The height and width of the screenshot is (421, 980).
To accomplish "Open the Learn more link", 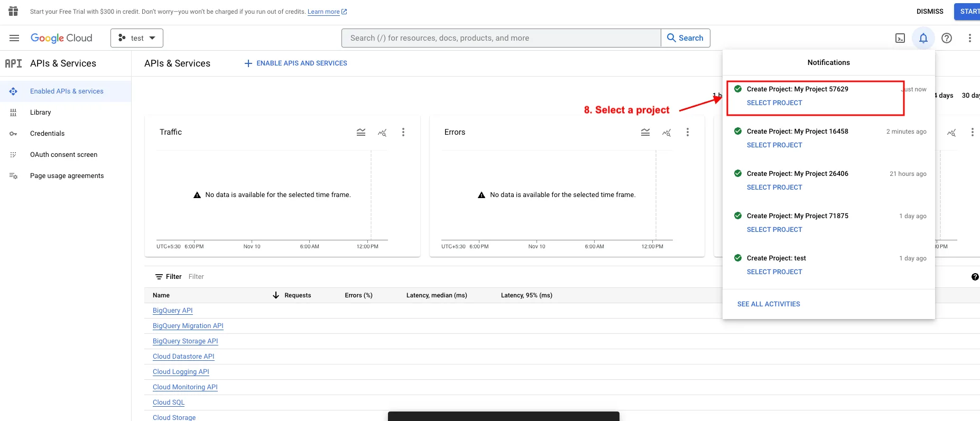I will pos(327,12).
